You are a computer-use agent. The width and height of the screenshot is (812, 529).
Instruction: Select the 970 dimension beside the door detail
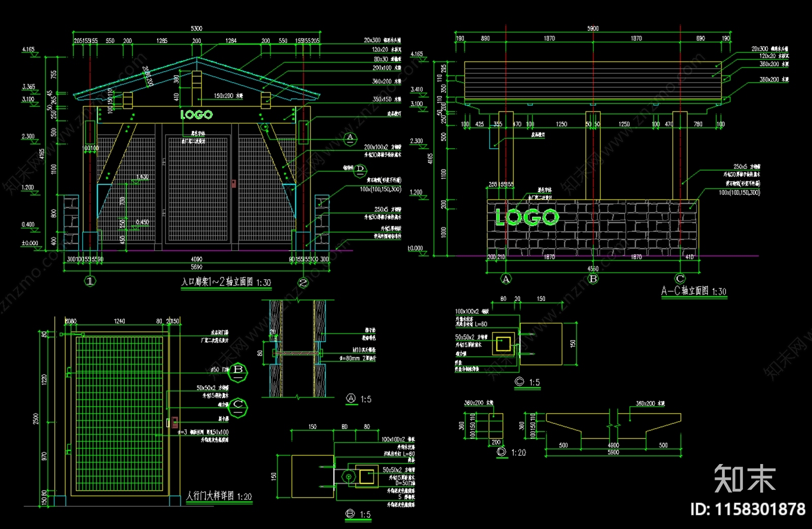tap(44, 456)
